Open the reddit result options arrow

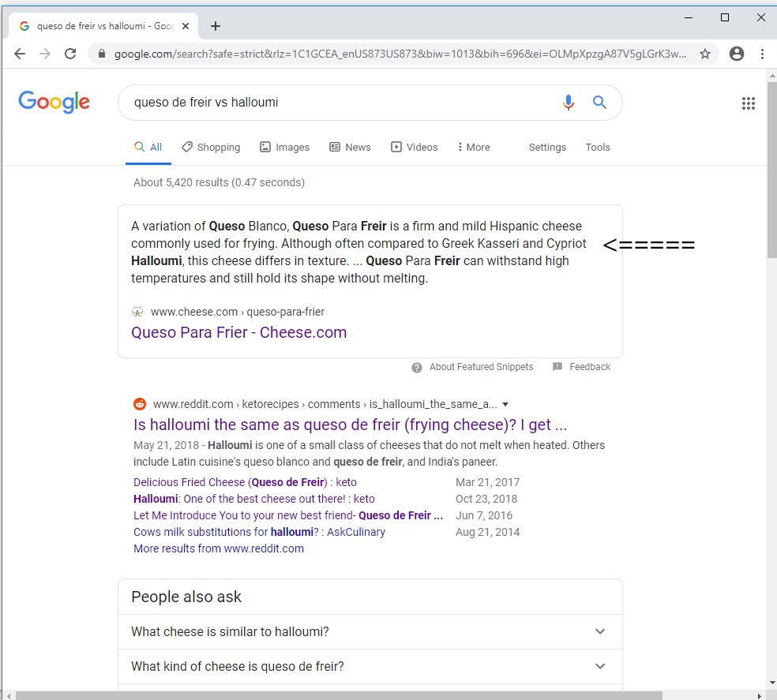tap(505, 404)
